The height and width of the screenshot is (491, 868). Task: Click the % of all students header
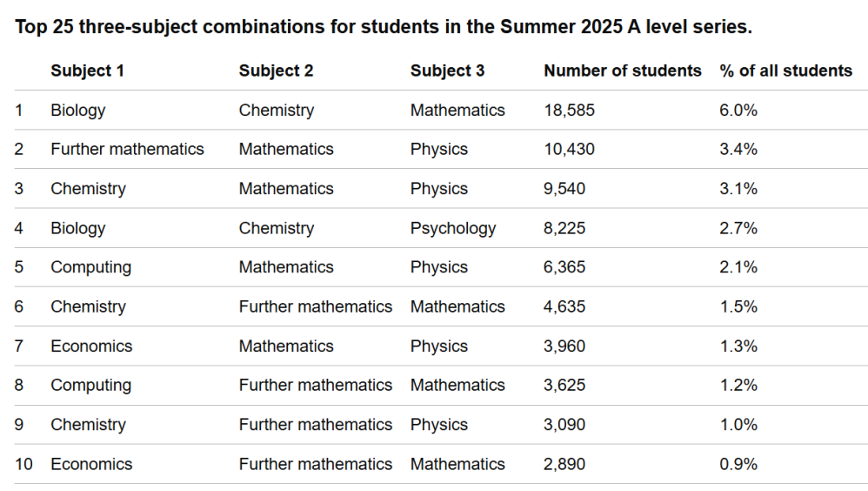pos(785,71)
